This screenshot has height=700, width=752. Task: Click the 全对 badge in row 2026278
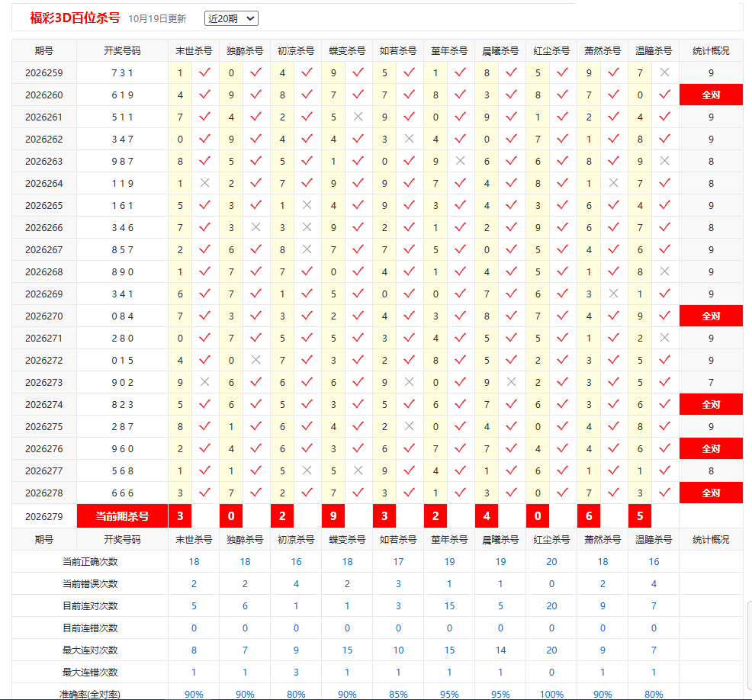click(711, 493)
